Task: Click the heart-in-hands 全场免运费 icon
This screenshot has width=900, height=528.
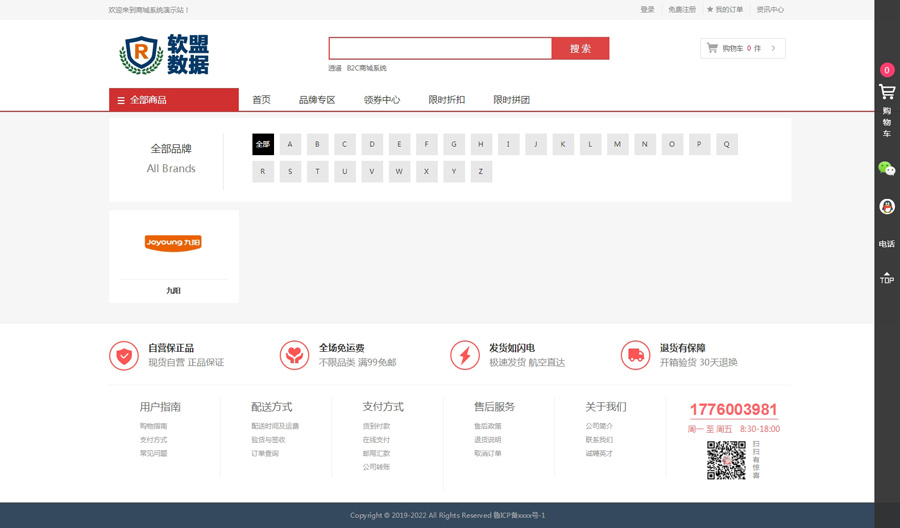Action: pyautogui.click(x=294, y=355)
